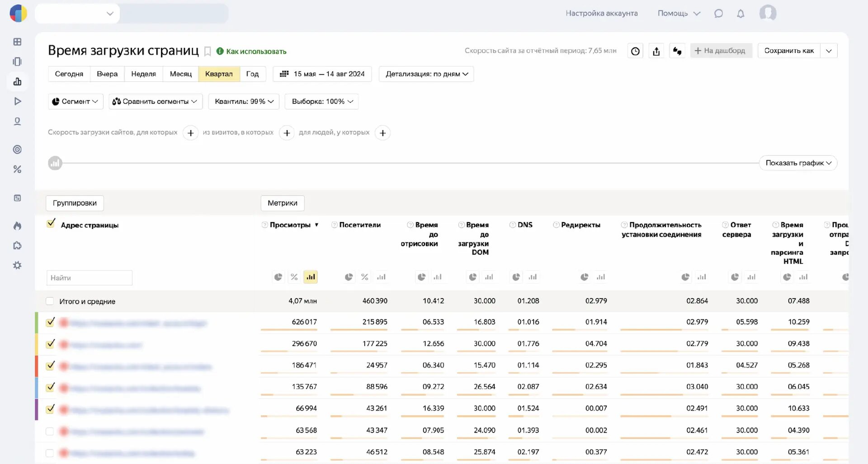Expand the Показать график control
This screenshot has height=464, width=868.
798,163
